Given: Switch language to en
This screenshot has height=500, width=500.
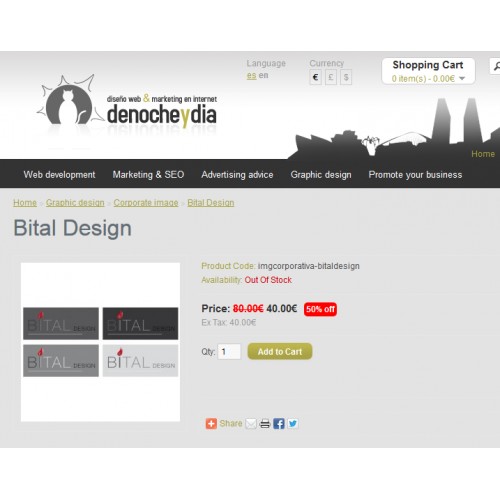Looking at the screenshot, I should point(263,75).
